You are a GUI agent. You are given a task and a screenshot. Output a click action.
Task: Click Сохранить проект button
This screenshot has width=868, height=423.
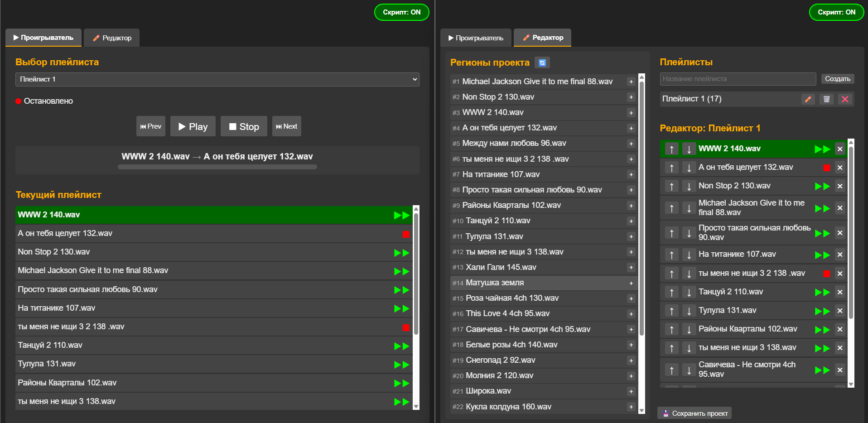coord(695,413)
